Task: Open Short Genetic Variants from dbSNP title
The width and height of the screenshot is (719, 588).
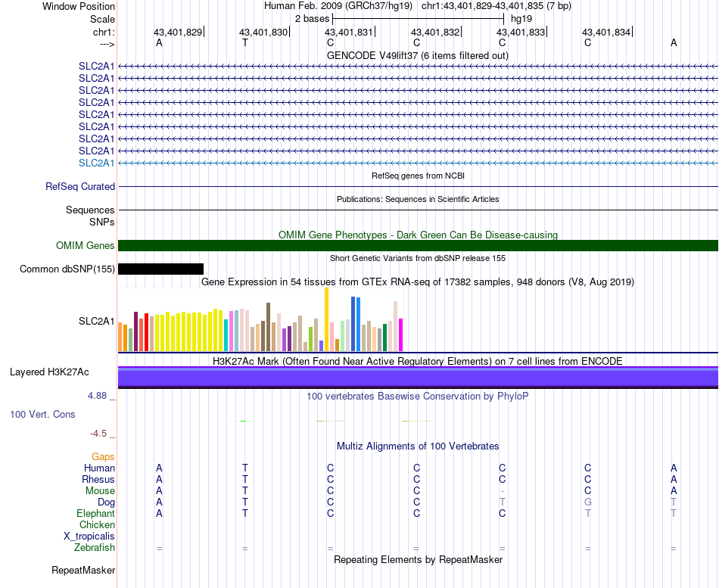Action: 418,258
